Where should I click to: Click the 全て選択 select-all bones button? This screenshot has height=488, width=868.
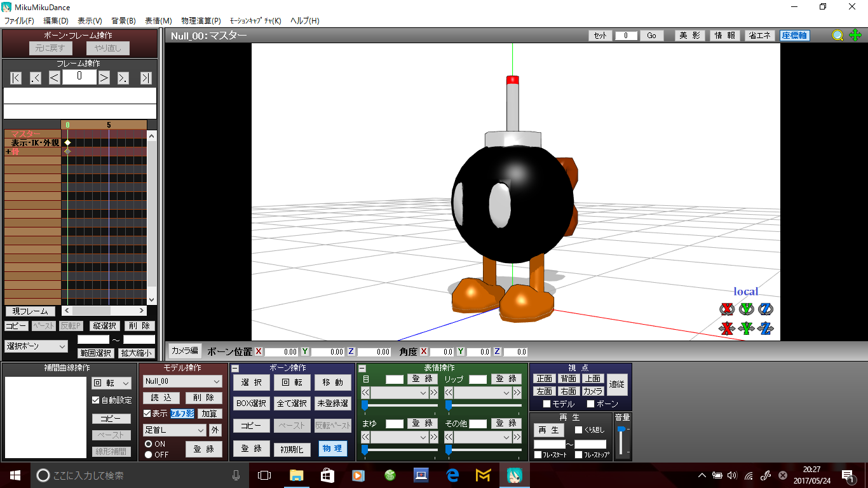[292, 403]
